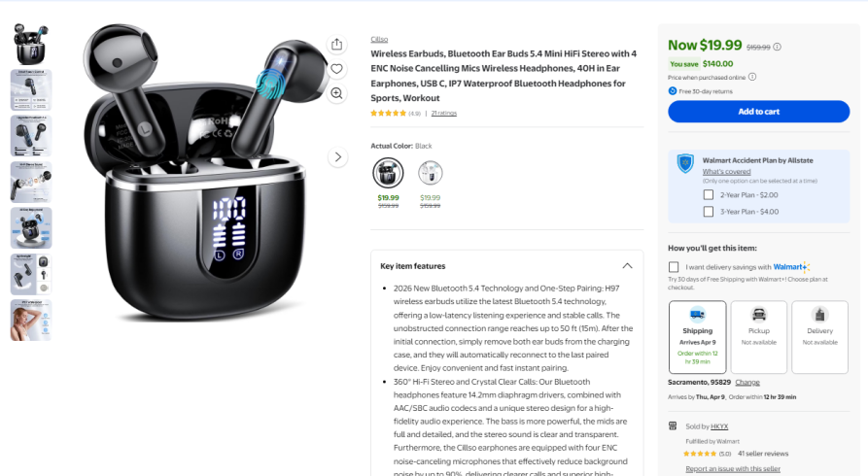Click Add to cart button
868x476 pixels.
coord(758,112)
